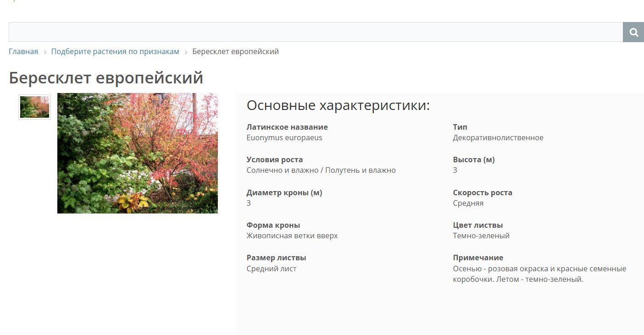Click the chevron separator after Главная
This screenshot has height=335, width=644.
pyautogui.click(x=45, y=52)
